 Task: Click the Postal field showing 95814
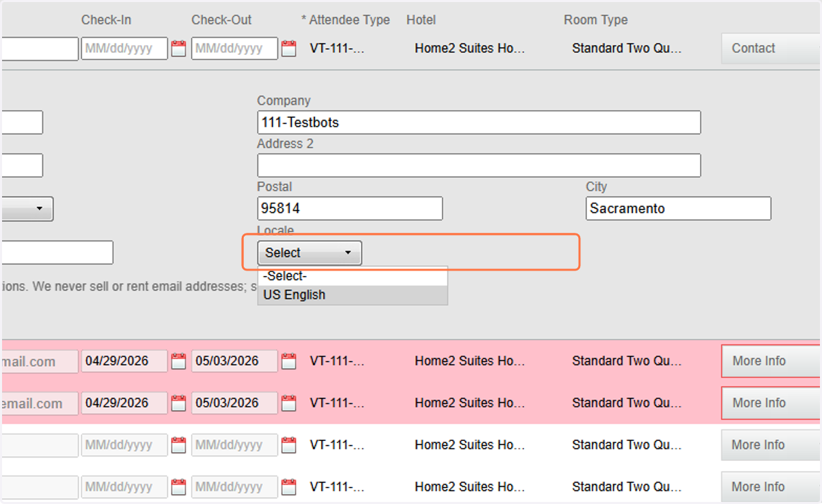pyautogui.click(x=350, y=208)
